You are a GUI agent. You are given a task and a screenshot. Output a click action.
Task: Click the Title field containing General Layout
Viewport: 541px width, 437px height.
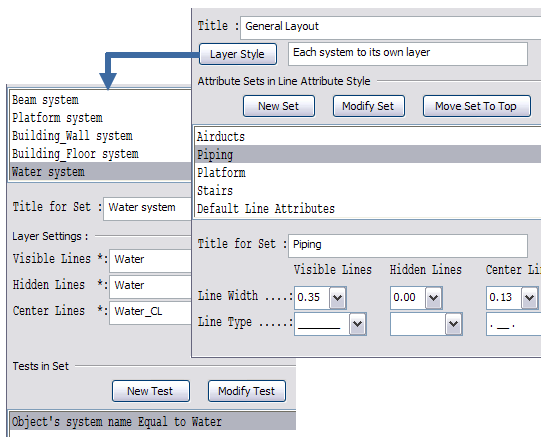[x=391, y=28]
